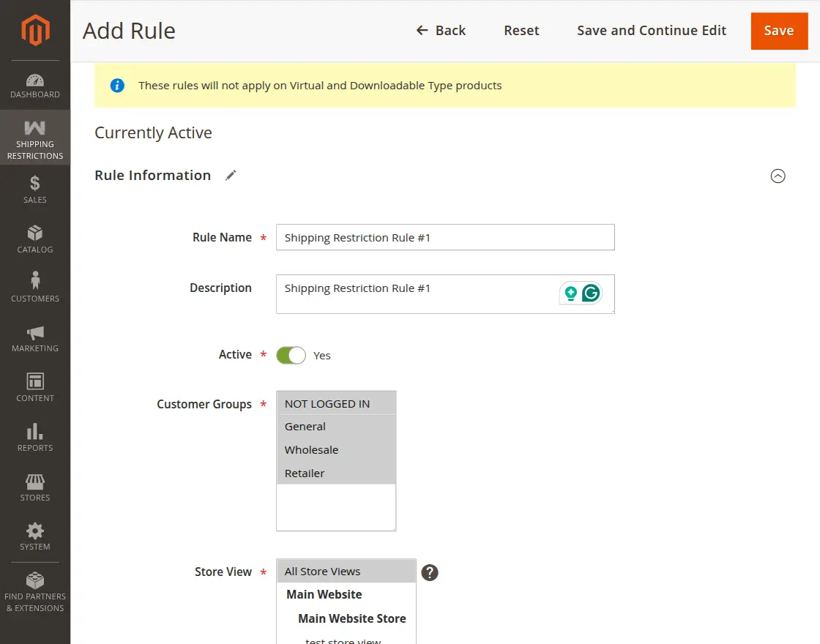Collapse the Rule Information section

(778, 176)
